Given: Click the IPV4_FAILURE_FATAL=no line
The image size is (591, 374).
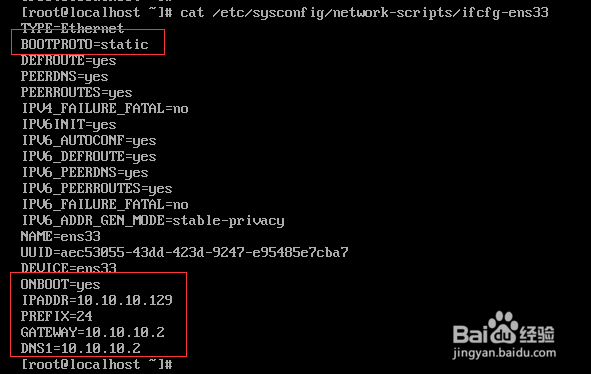Looking at the screenshot, I should pos(105,109).
